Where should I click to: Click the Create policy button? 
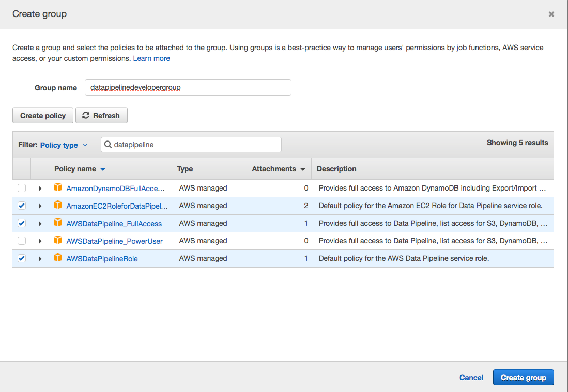pyautogui.click(x=42, y=115)
